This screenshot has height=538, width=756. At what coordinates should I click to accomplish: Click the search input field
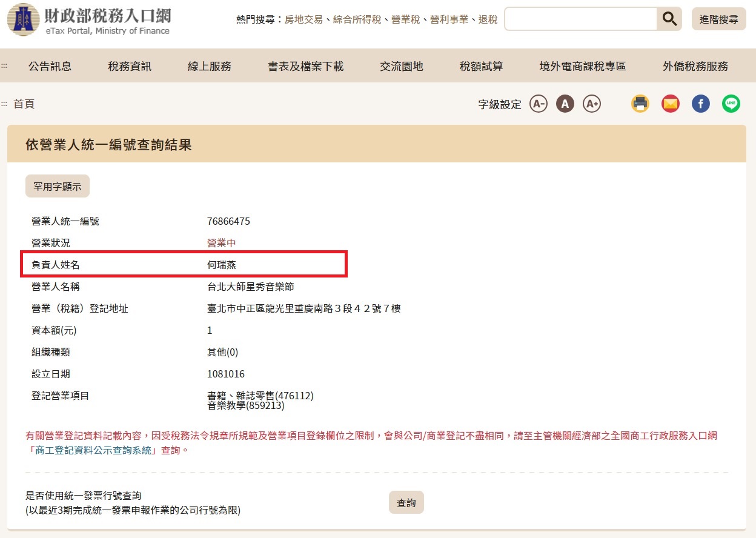580,19
